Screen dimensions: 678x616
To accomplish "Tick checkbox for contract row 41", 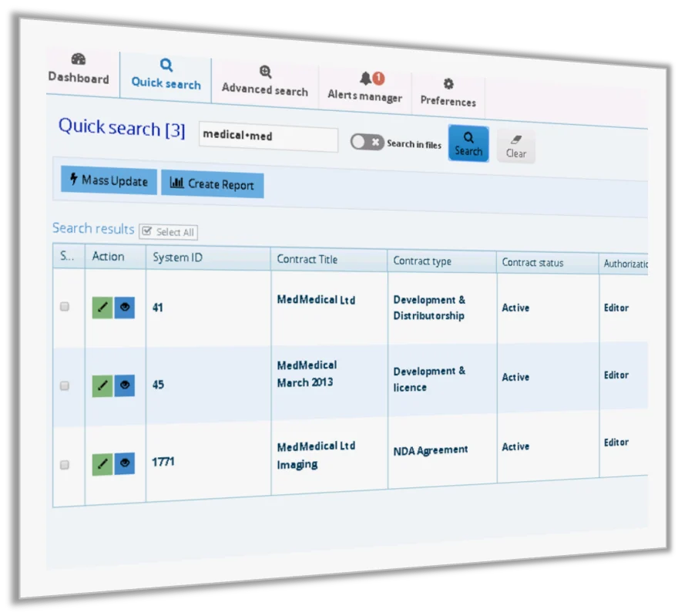I will point(65,307).
